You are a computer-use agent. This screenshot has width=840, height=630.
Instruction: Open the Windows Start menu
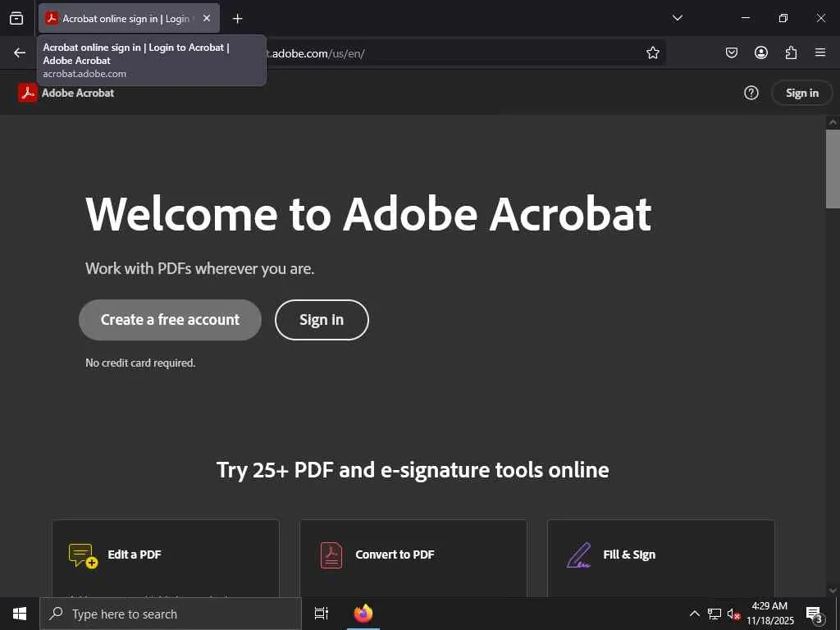20,614
